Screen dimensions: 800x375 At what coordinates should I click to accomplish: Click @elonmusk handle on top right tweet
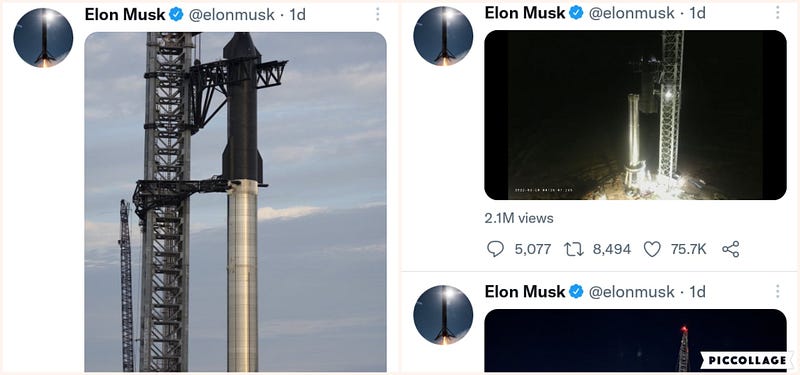[632, 13]
